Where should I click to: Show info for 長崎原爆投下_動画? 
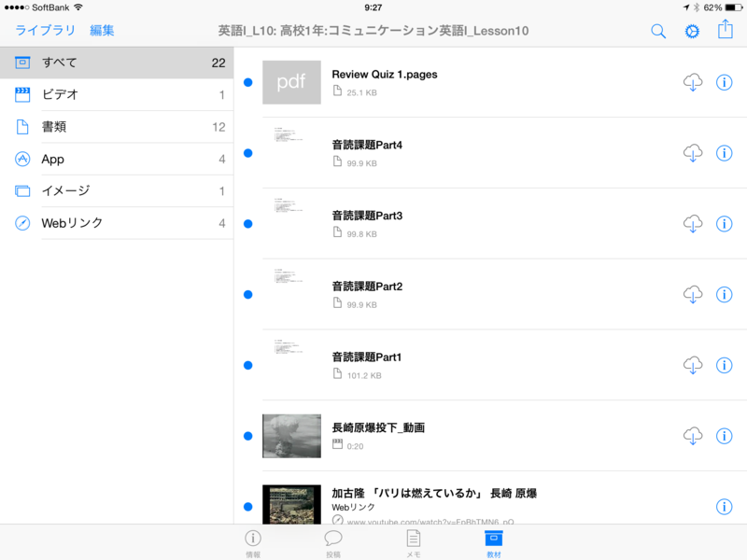[724, 436]
